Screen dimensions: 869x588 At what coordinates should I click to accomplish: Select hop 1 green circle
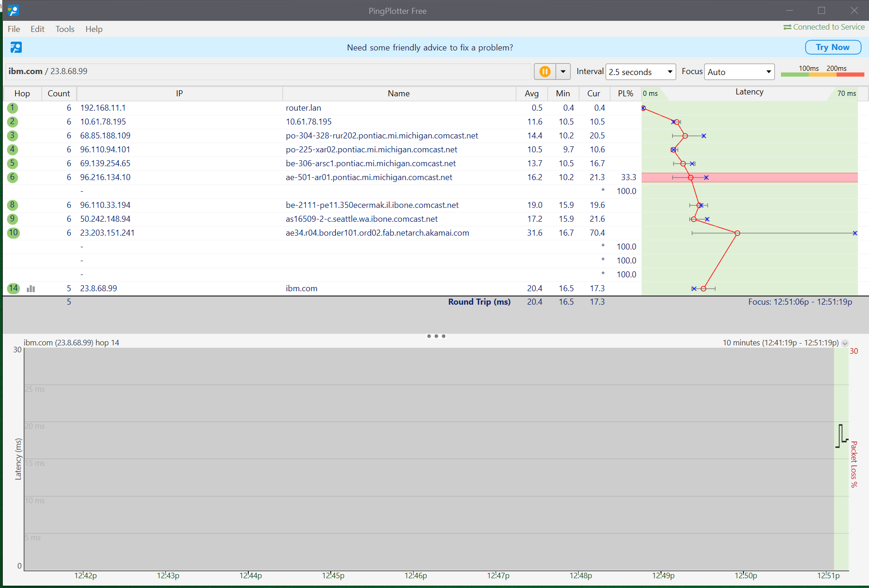(x=13, y=108)
